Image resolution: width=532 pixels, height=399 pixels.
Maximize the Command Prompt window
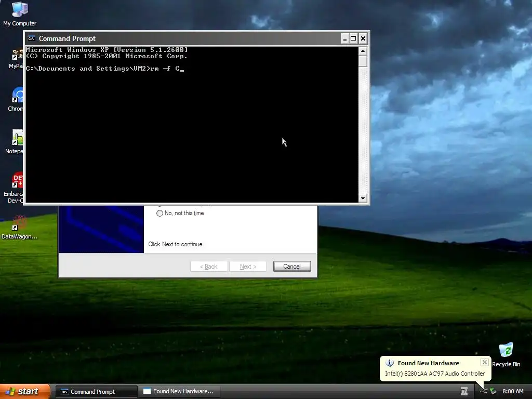(353, 38)
